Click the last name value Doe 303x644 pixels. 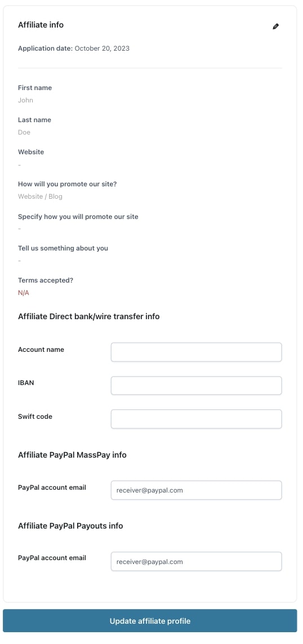pos(24,132)
